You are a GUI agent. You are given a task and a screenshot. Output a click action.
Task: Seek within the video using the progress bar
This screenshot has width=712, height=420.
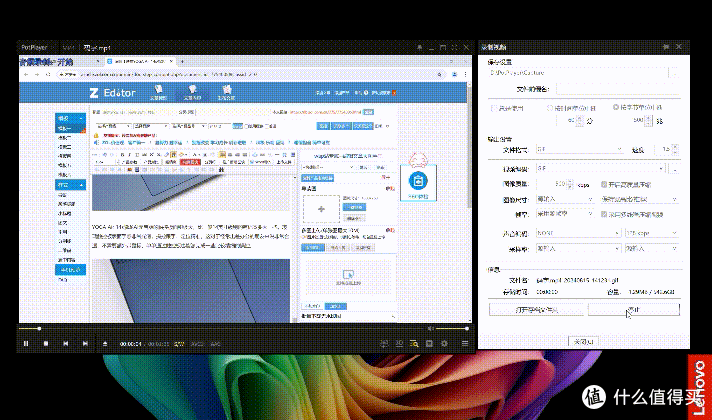222,328
